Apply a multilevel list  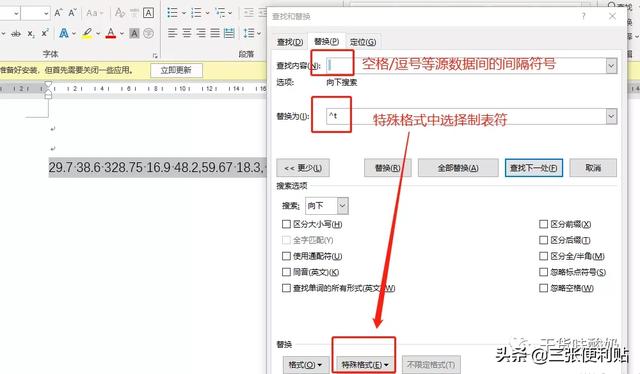[220, 13]
